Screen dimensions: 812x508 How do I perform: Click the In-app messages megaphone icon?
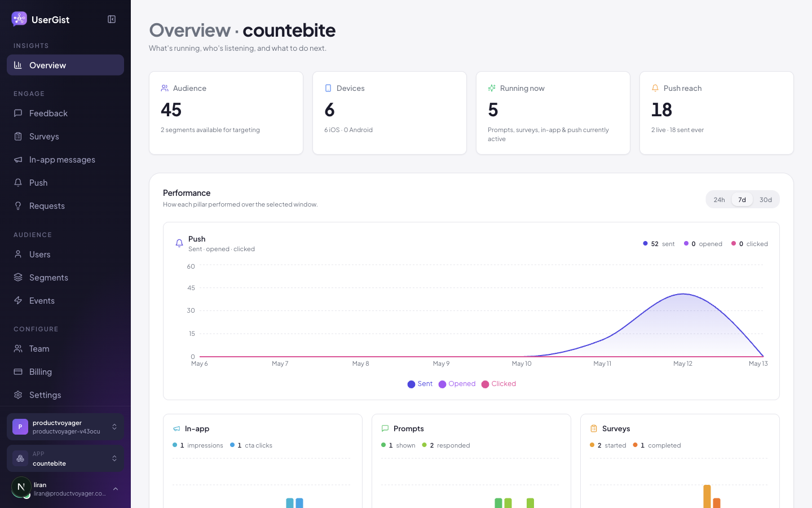coord(18,159)
